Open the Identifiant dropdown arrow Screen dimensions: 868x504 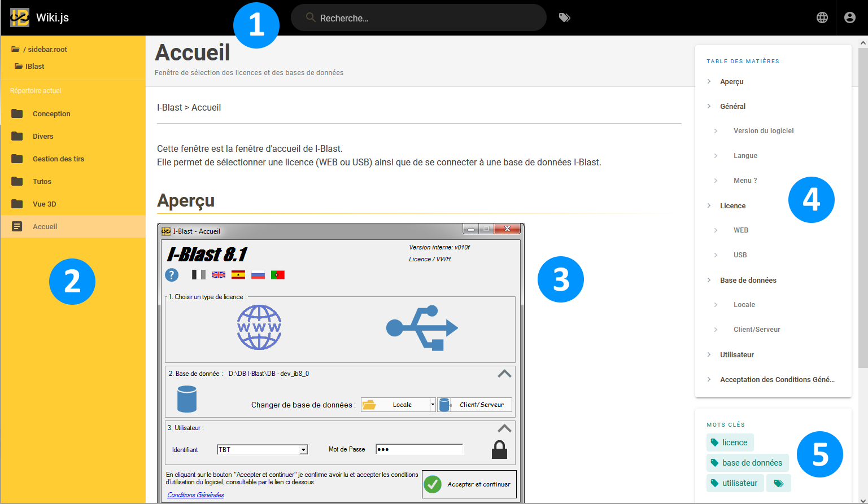coord(303,450)
